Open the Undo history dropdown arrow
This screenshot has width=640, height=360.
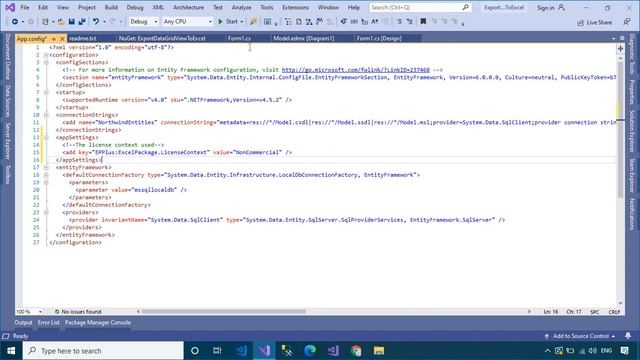pos(104,22)
